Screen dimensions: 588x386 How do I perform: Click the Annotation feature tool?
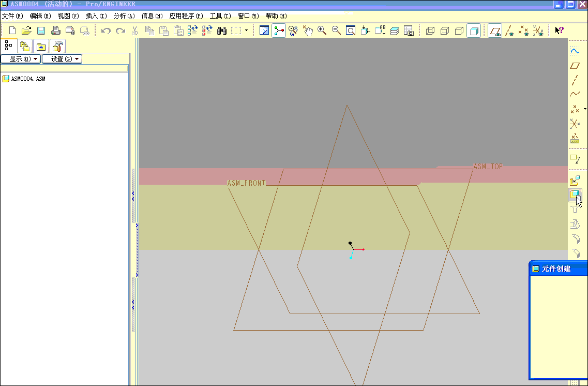pyautogui.click(x=575, y=159)
